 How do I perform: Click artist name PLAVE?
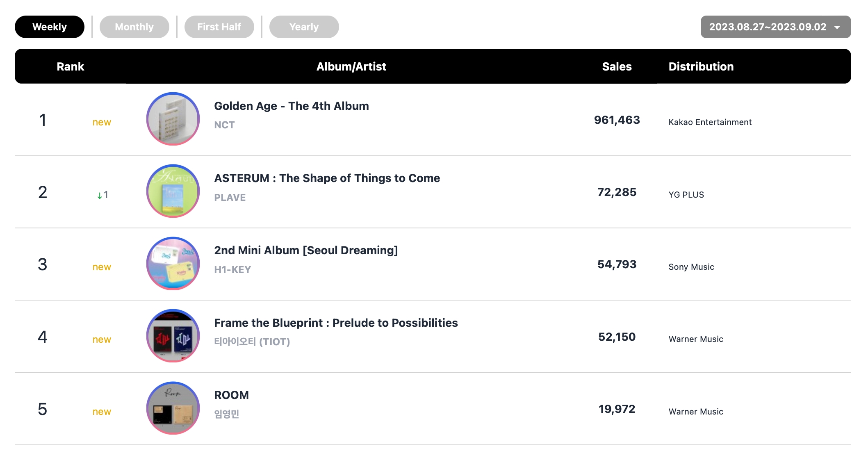(x=230, y=198)
